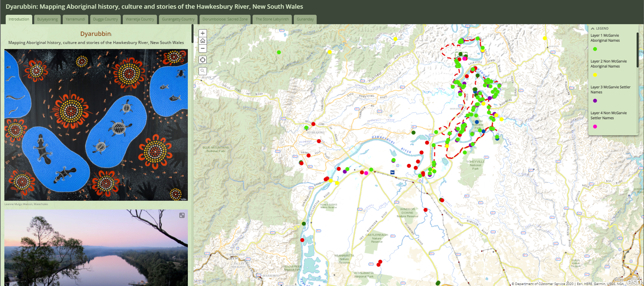Zoom in on the map
The height and width of the screenshot is (286, 644).
pyautogui.click(x=203, y=33)
